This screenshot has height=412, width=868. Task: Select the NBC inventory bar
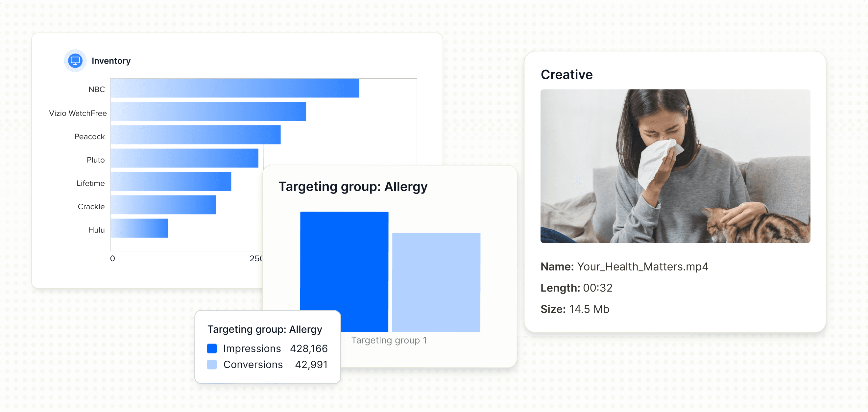point(234,88)
